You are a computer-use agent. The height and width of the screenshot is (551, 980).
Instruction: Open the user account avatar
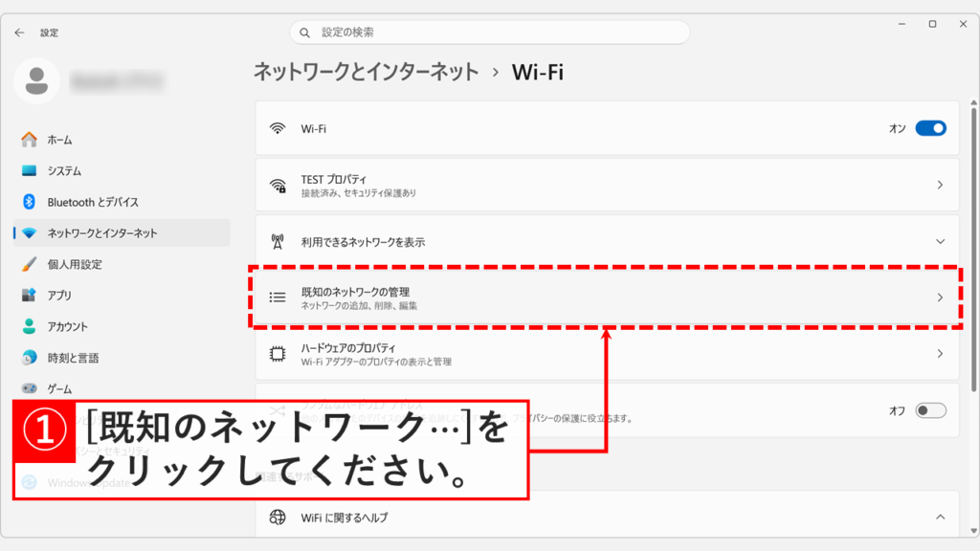click(x=36, y=80)
